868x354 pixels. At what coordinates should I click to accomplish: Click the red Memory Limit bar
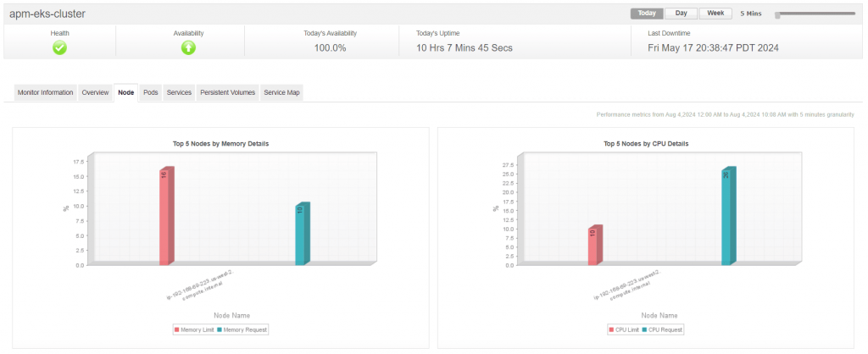[165, 218]
